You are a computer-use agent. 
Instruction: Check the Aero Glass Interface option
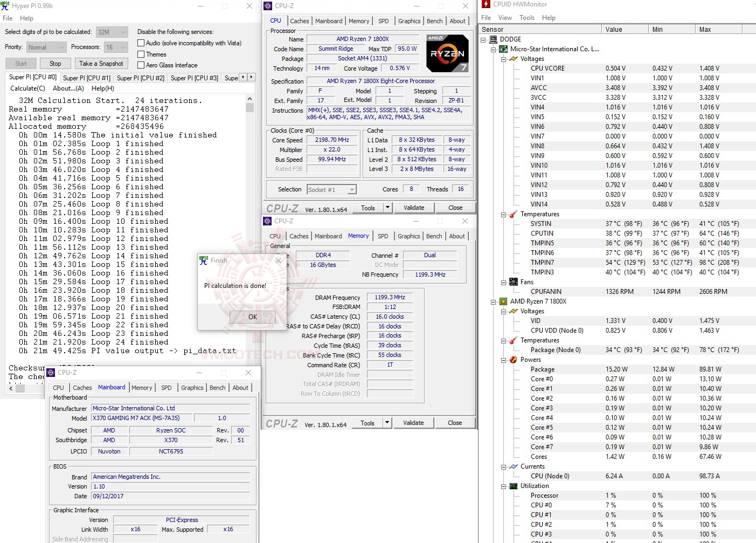click(x=141, y=65)
